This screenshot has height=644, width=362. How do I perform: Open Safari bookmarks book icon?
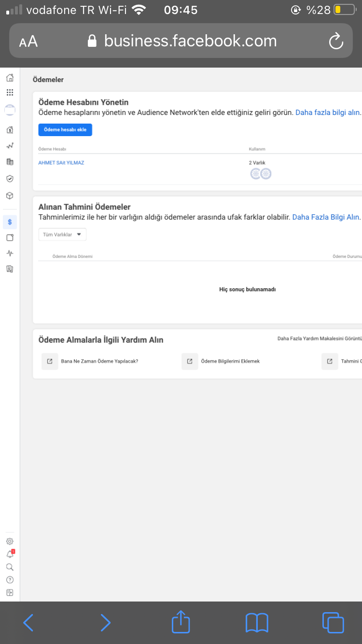pos(257,623)
